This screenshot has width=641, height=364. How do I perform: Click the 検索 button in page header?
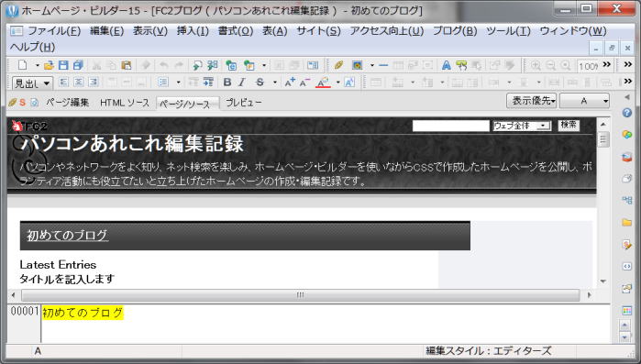(569, 126)
